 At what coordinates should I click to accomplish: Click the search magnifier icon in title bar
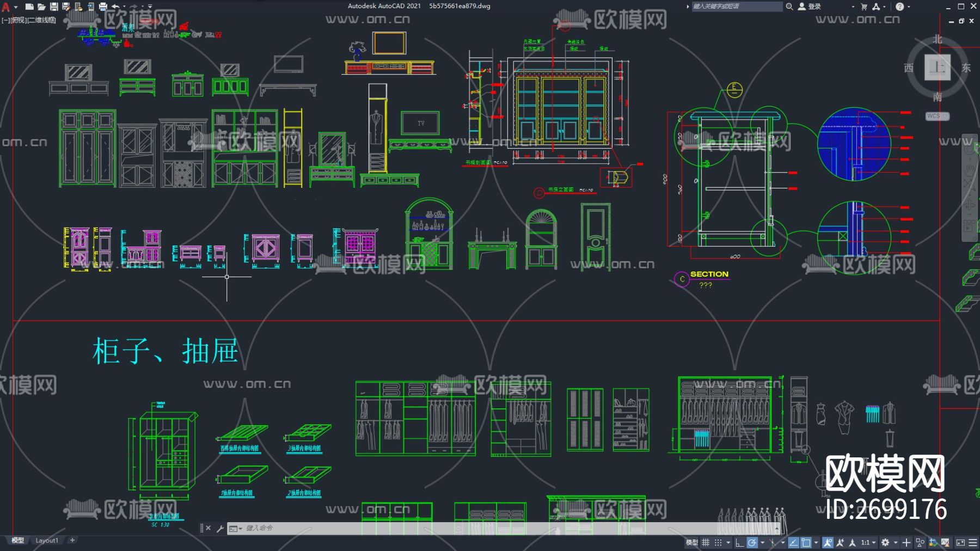point(789,7)
